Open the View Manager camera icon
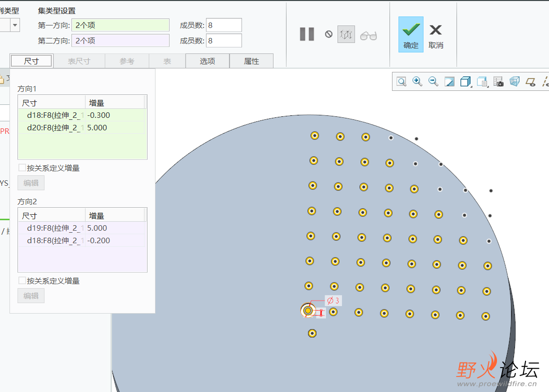 498,82
